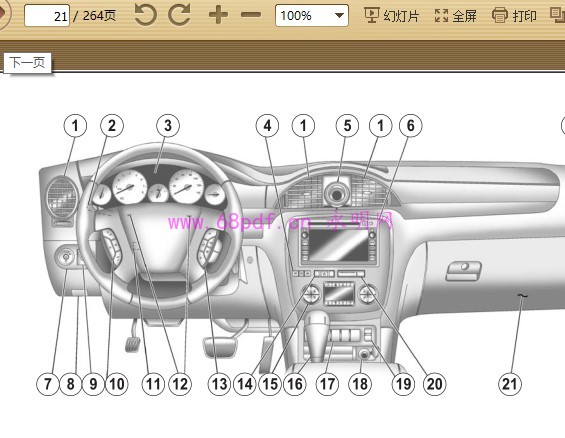Click the round navigation button at top-left
This screenshot has height=438, width=565.
tap(4, 14)
